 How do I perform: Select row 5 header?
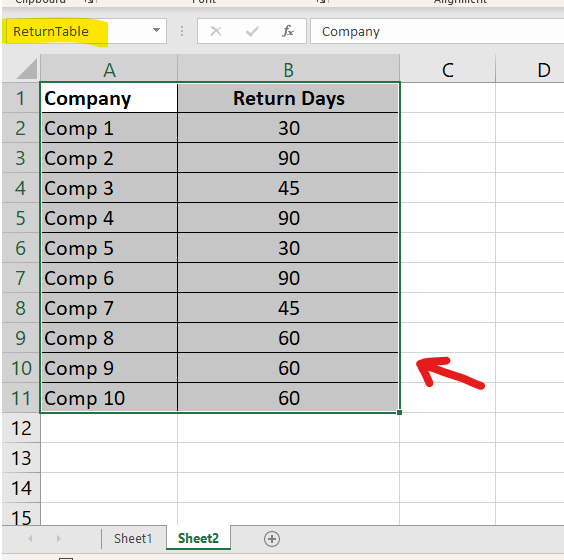pyautogui.click(x=21, y=218)
